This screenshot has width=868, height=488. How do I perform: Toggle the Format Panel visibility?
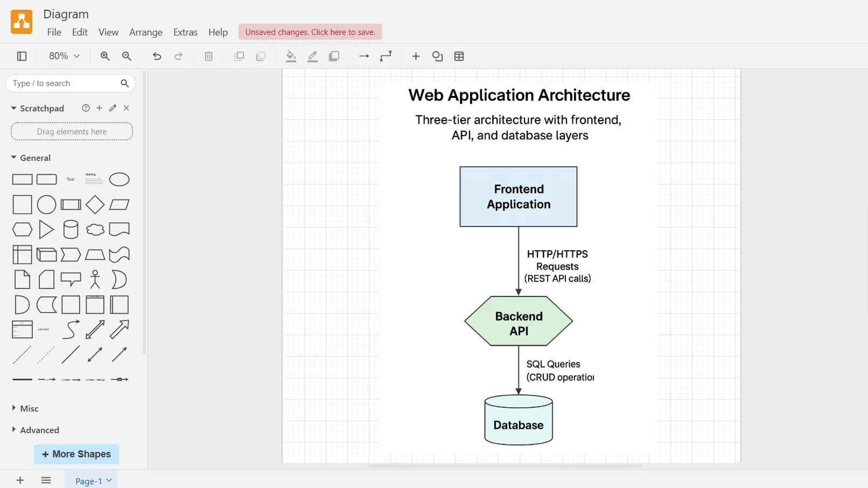(22, 56)
